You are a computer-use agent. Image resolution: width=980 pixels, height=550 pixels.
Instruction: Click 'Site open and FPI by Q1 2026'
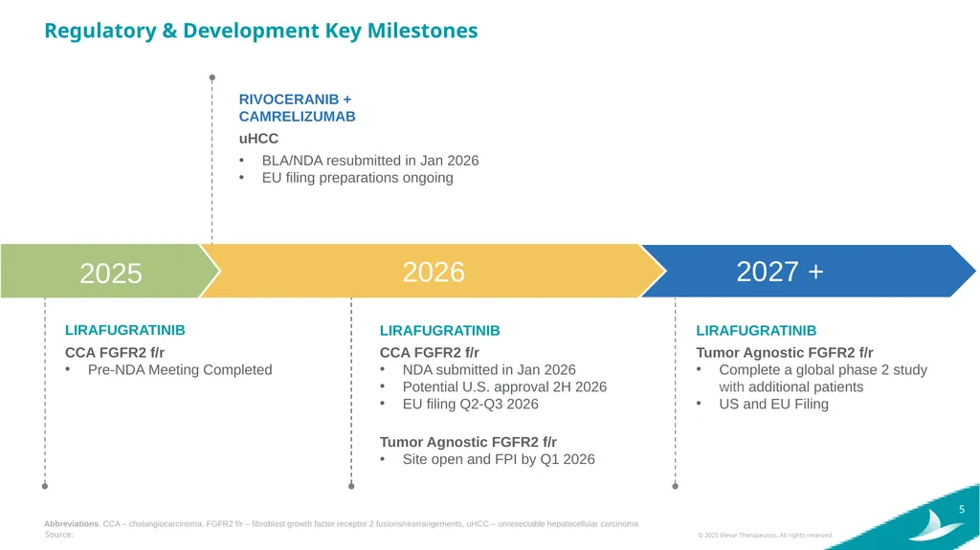[498, 459]
